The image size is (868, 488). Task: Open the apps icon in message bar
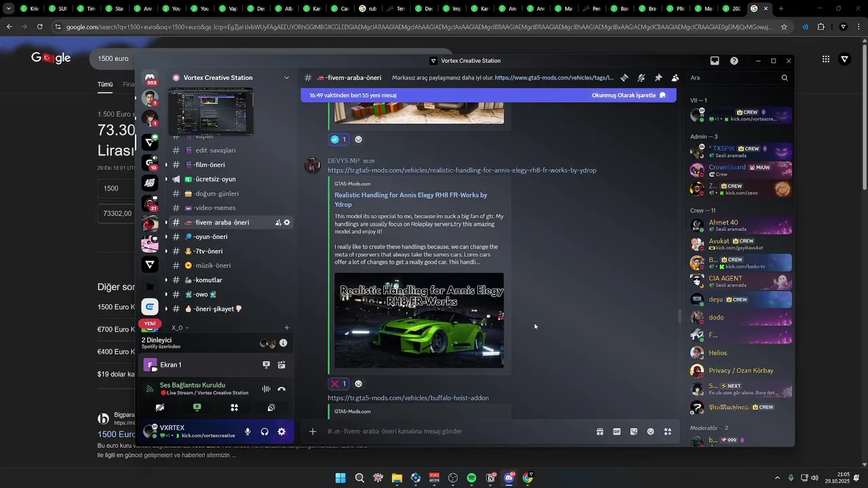tap(668, 431)
